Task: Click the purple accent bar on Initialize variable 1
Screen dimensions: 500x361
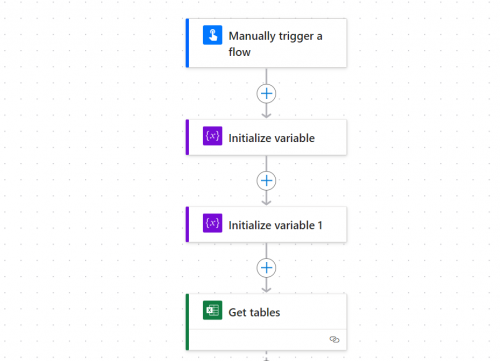Action: pyautogui.click(x=187, y=224)
